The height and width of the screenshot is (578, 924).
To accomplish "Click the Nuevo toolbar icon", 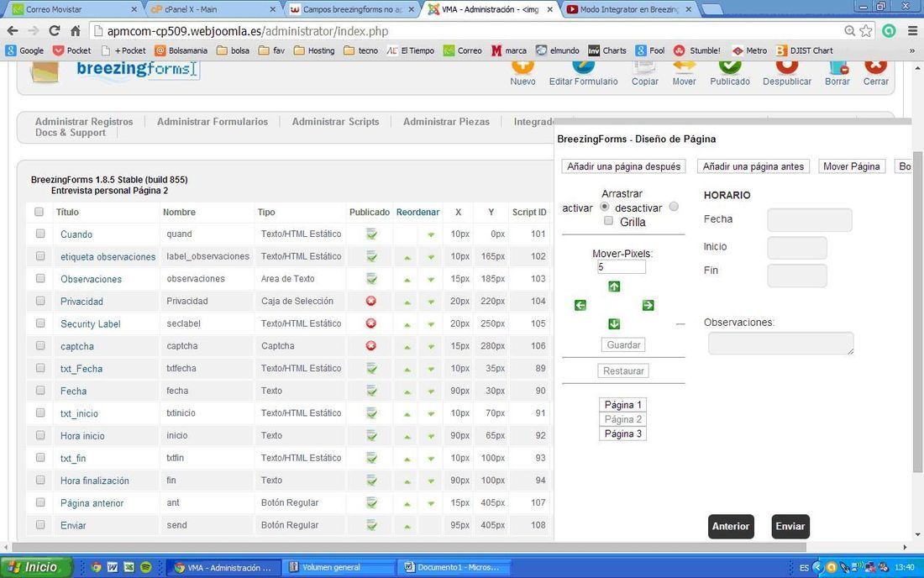I will (522, 74).
